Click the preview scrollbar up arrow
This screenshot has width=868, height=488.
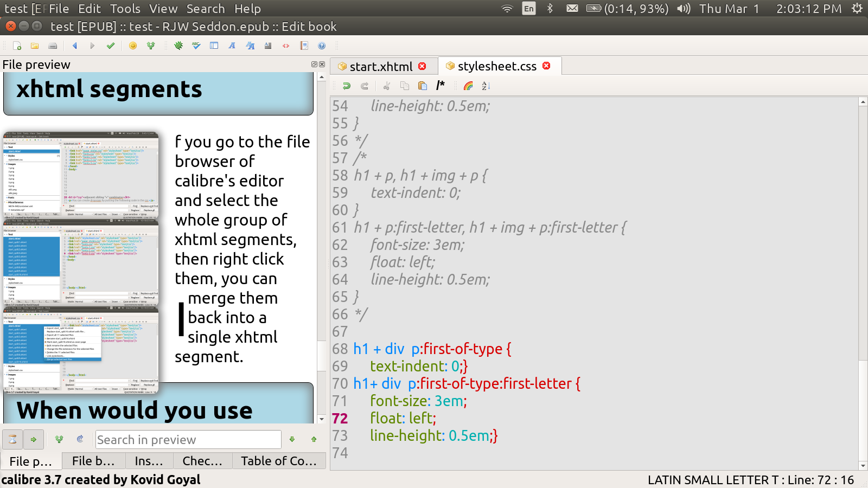click(x=322, y=77)
